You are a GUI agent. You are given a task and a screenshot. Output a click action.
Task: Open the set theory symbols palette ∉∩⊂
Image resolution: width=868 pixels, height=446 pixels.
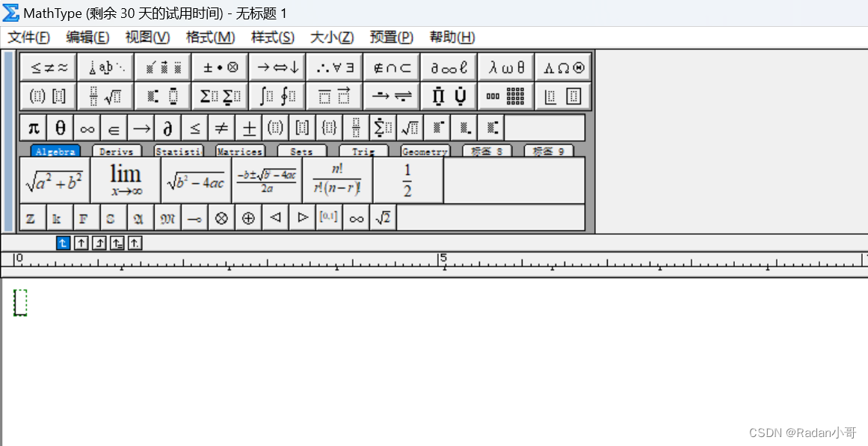point(392,67)
